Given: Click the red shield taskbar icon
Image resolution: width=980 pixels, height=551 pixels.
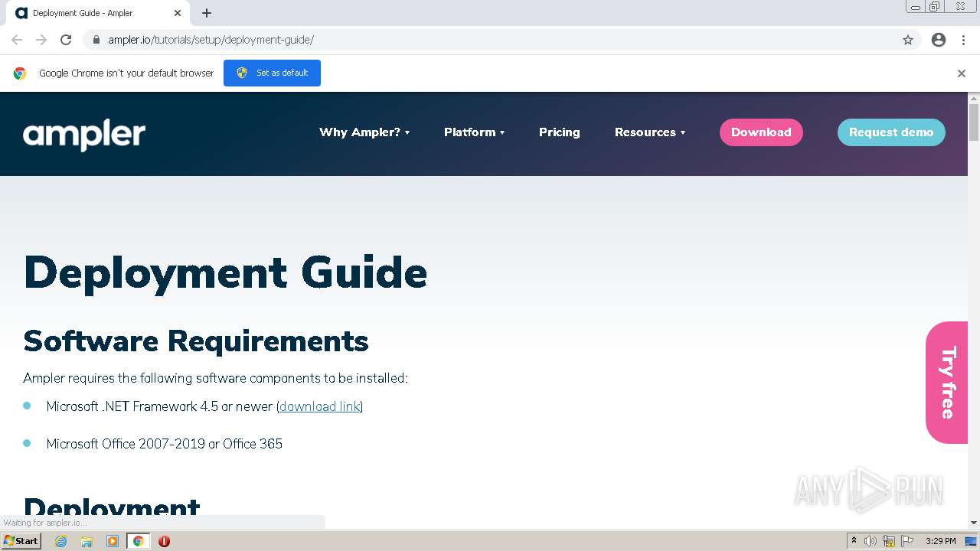Looking at the screenshot, I should click(164, 541).
